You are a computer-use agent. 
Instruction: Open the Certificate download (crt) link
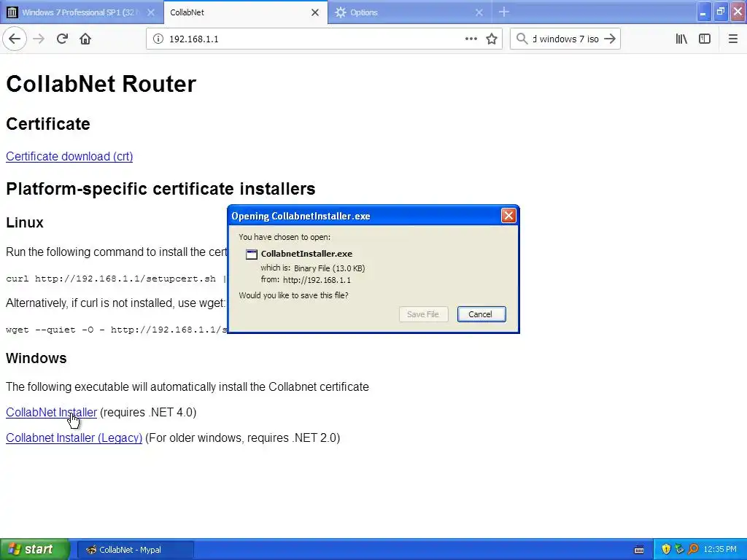pyautogui.click(x=69, y=156)
